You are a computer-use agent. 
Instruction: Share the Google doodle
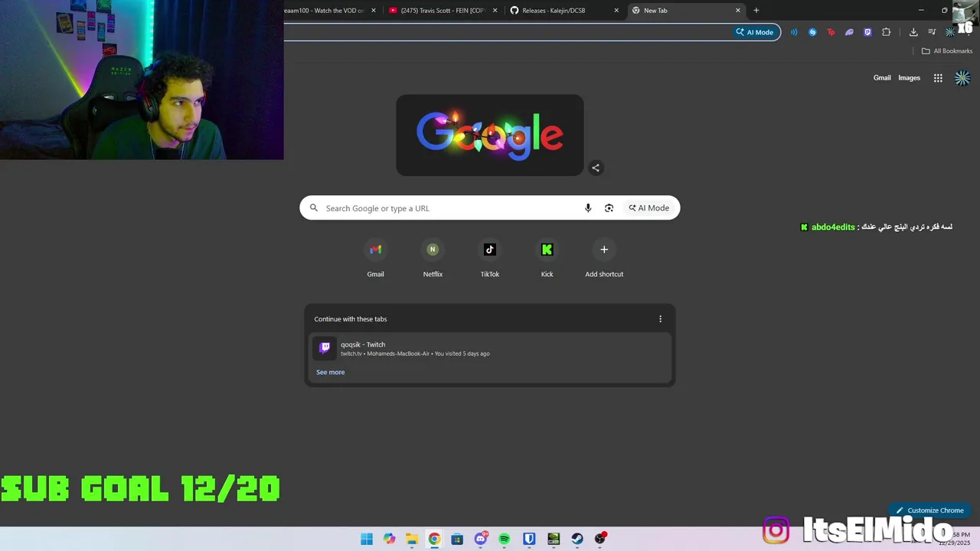click(x=596, y=168)
